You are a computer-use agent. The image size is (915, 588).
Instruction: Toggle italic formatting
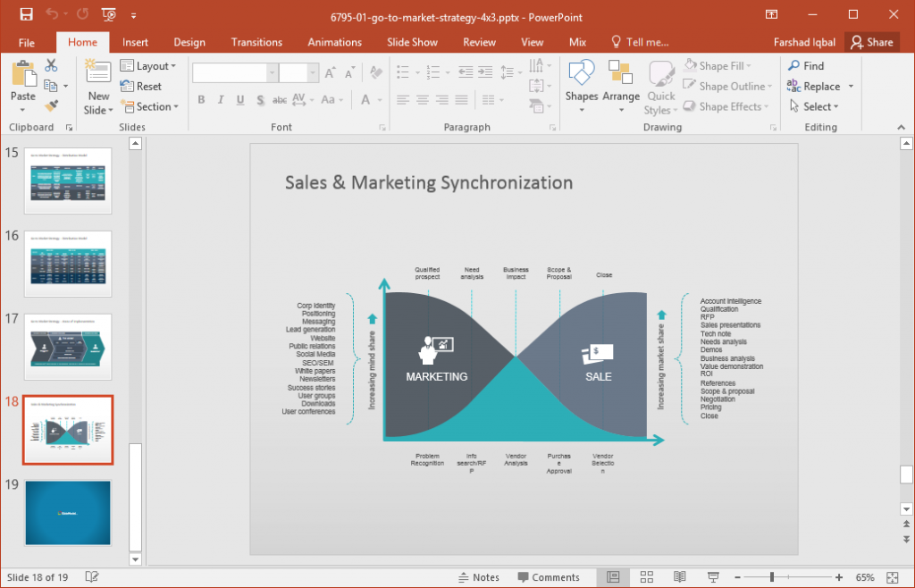(220, 100)
